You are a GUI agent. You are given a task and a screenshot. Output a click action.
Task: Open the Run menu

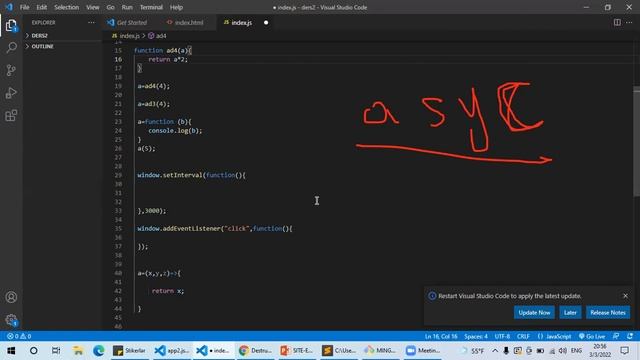[x=127, y=7]
